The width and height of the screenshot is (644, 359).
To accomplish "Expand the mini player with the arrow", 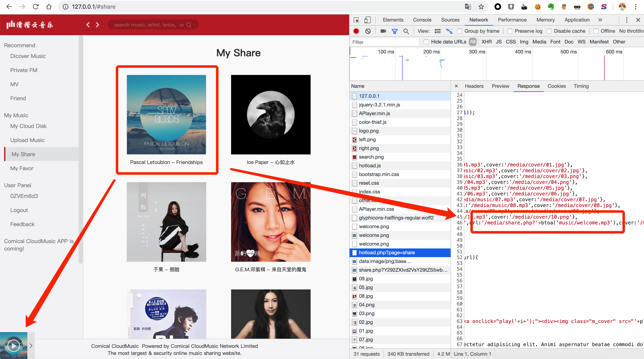I will [31, 346].
